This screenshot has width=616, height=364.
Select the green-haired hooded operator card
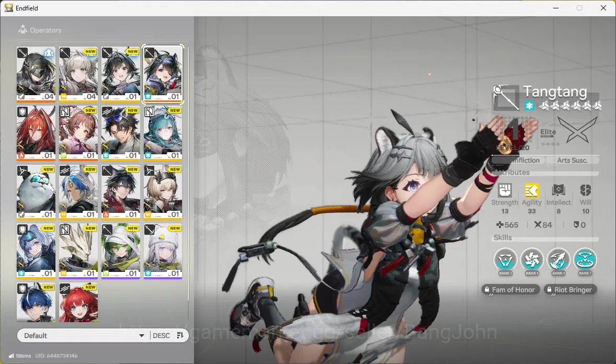[x=121, y=251]
